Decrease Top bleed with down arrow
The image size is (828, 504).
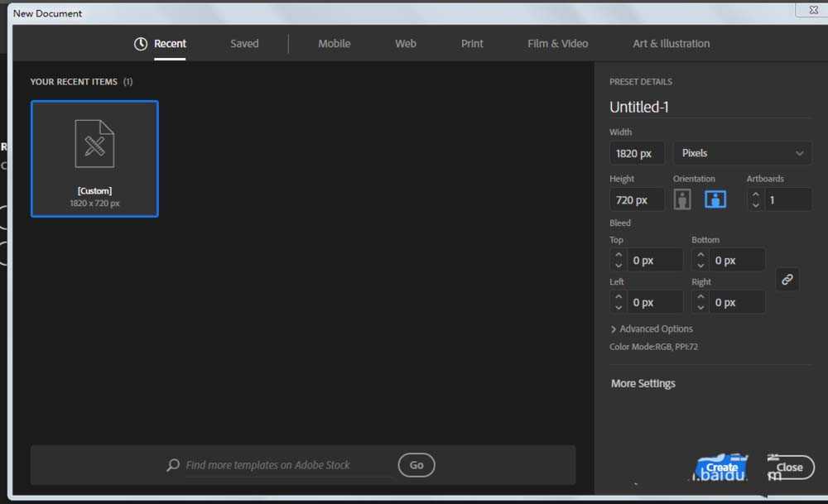pyautogui.click(x=619, y=266)
